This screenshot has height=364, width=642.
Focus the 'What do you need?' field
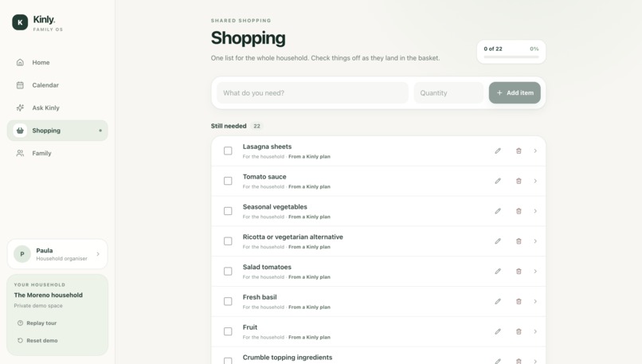click(x=312, y=93)
